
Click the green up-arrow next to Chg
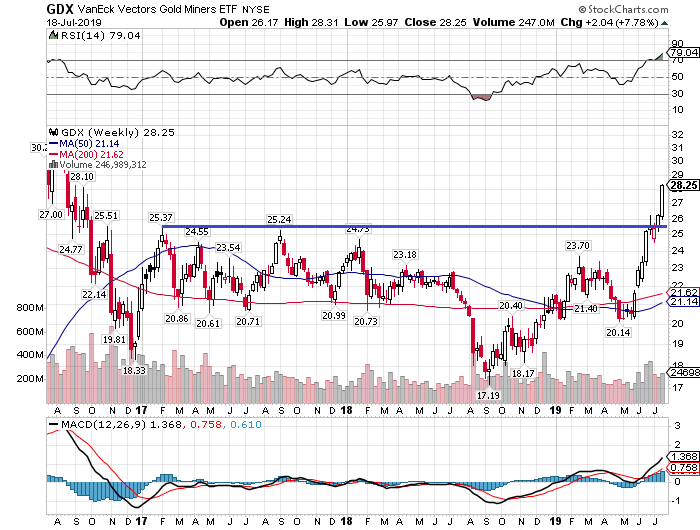pyautogui.click(x=664, y=23)
